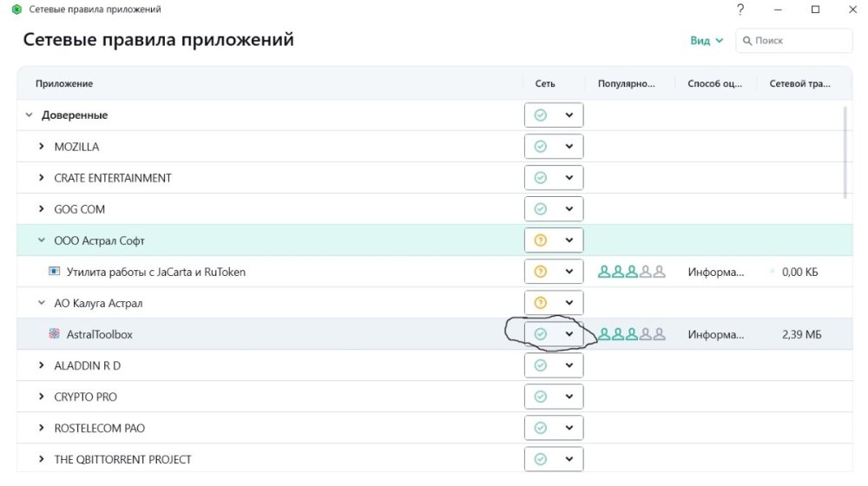Click the vertical scrollbar thumb

click(x=845, y=153)
